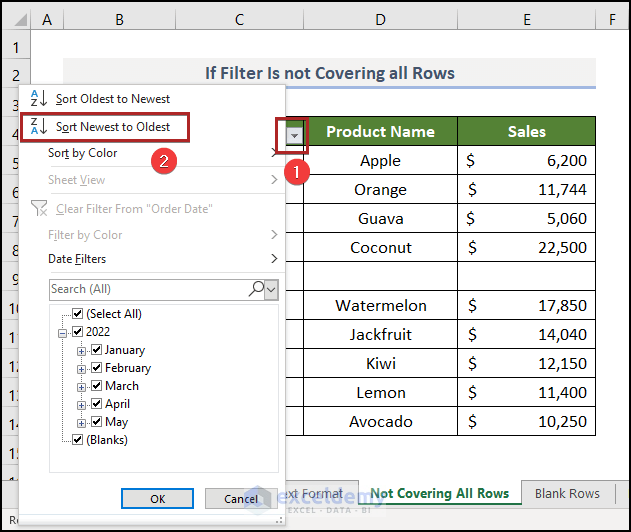Expand the March node
The image size is (631, 532).
click(81, 387)
